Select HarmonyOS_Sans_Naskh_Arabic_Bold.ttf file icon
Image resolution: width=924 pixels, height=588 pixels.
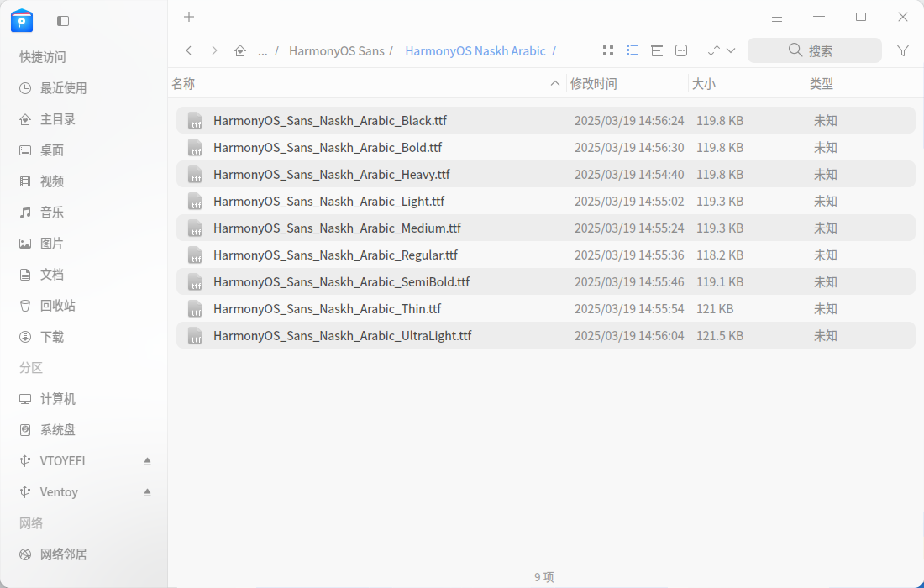[195, 148]
